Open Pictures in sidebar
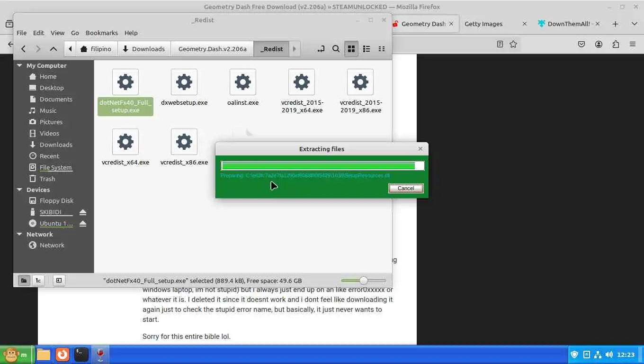Viewport: 644px width, 364px height. coord(51,122)
